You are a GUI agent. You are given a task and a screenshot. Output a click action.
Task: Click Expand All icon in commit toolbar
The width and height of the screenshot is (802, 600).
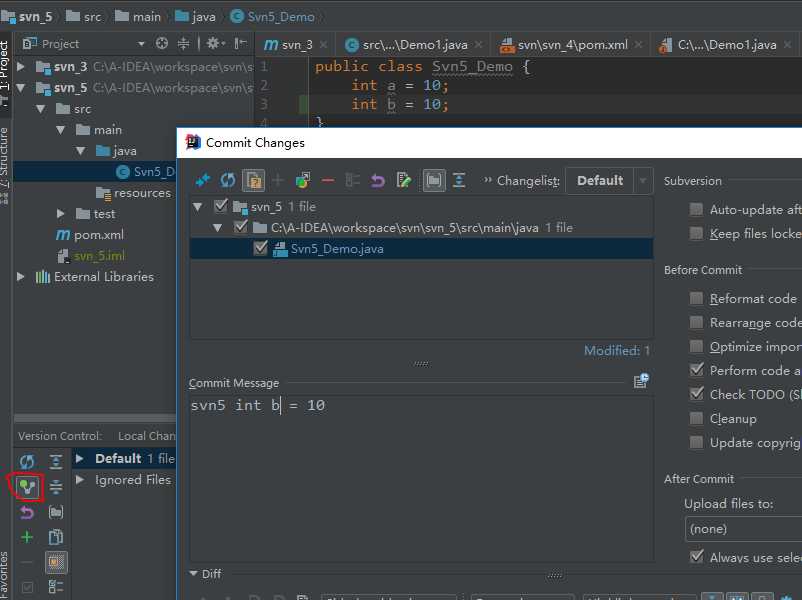pyautogui.click(x=459, y=180)
